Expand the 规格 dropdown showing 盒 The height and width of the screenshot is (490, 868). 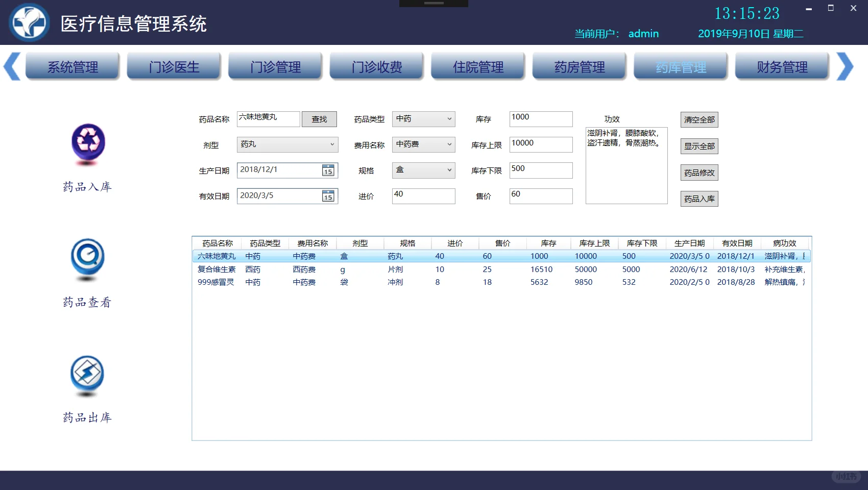449,170
